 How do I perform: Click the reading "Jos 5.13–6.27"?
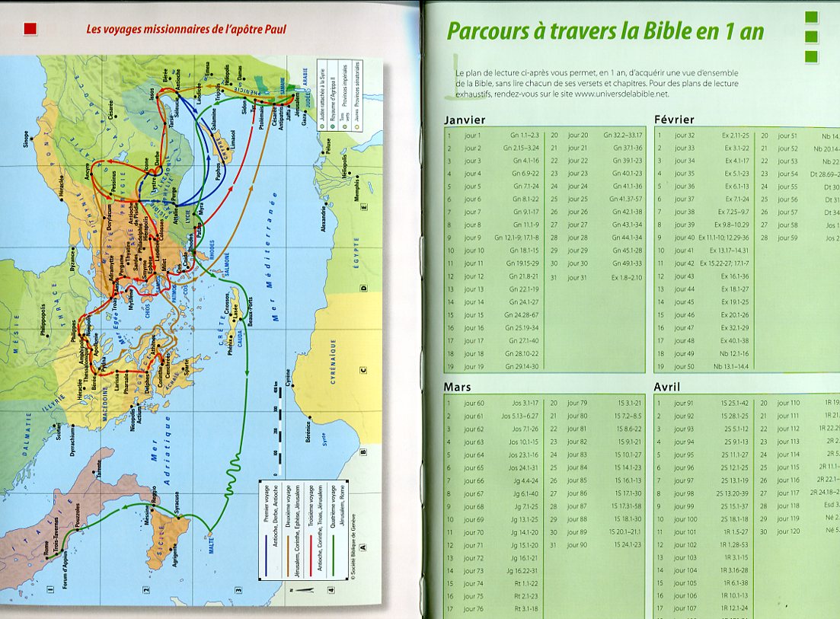[520, 416]
